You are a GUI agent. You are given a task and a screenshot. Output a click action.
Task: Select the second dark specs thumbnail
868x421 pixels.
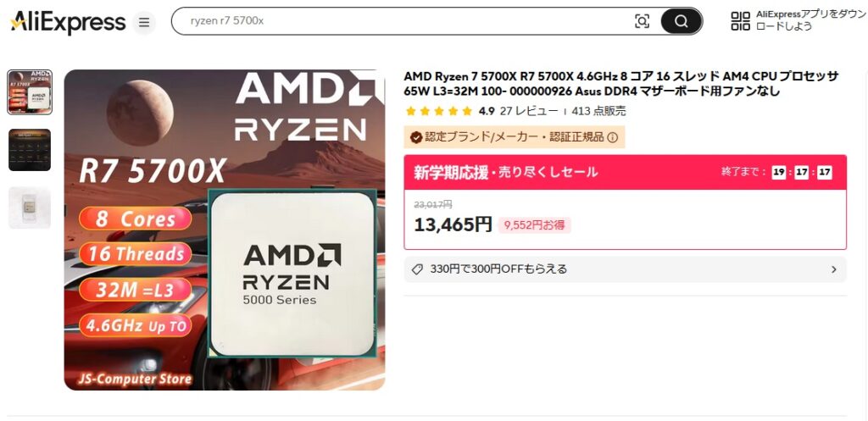tap(30, 150)
